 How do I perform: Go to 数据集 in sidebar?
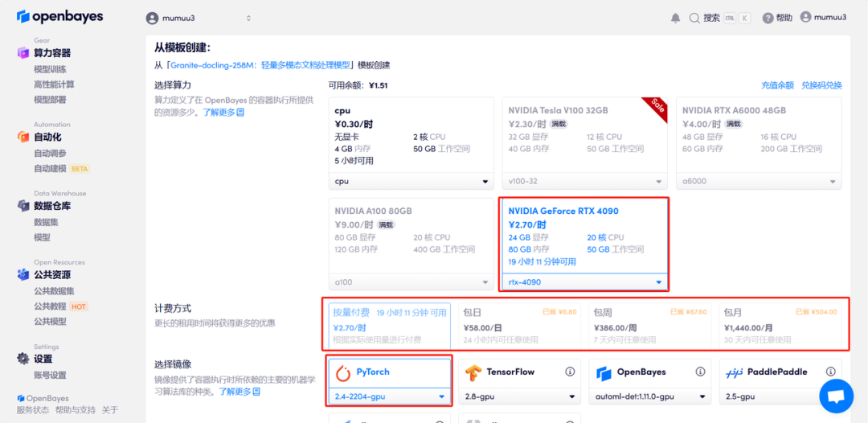tap(46, 222)
